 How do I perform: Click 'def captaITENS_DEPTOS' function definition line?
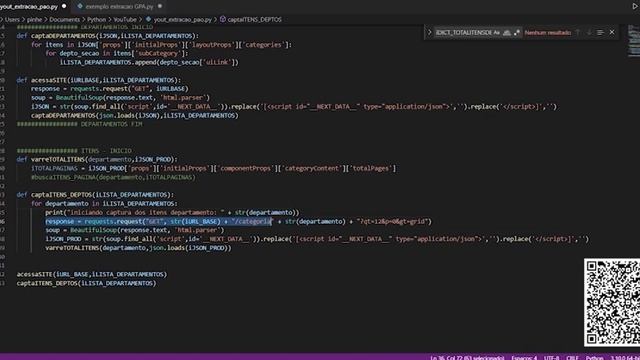[95, 195]
